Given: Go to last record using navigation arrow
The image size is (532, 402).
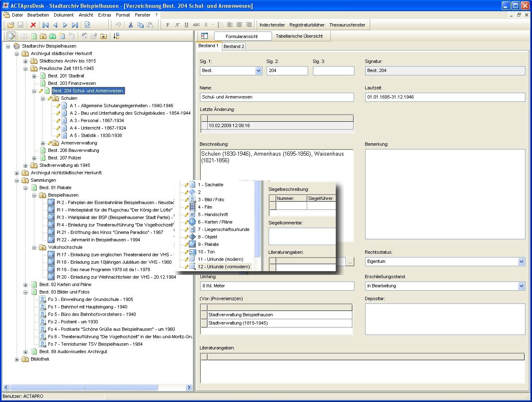Looking at the screenshot, I should (x=75, y=25).
